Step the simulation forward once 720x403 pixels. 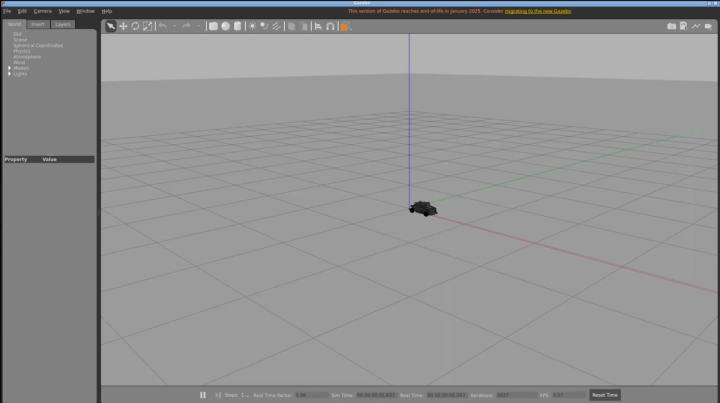pyautogui.click(x=218, y=395)
